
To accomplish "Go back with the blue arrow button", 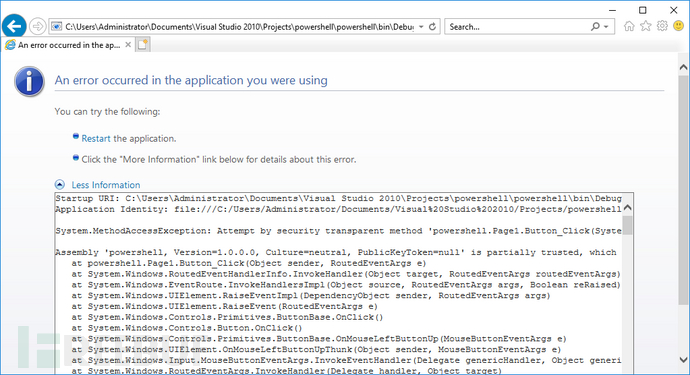I will click(x=14, y=26).
